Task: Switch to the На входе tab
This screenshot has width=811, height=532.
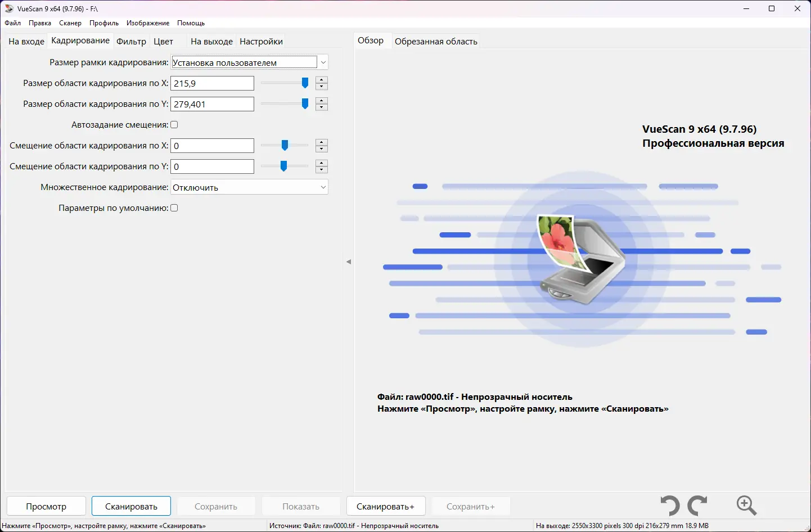Action: coord(26,42)
